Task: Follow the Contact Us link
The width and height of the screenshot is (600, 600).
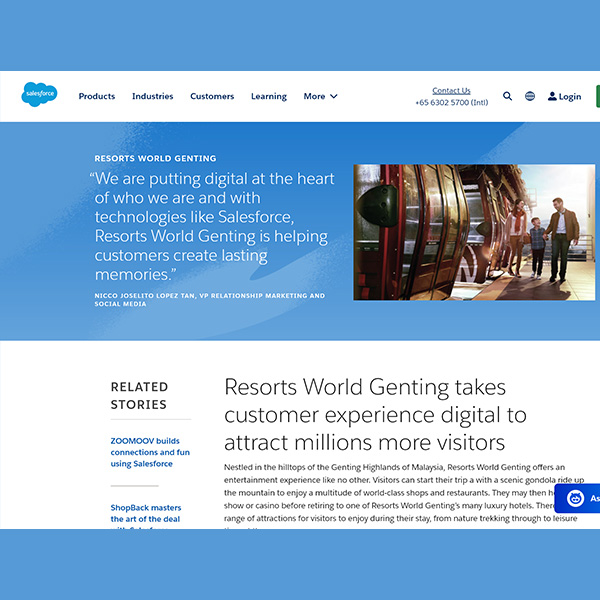Action: [x=451, y=90]
